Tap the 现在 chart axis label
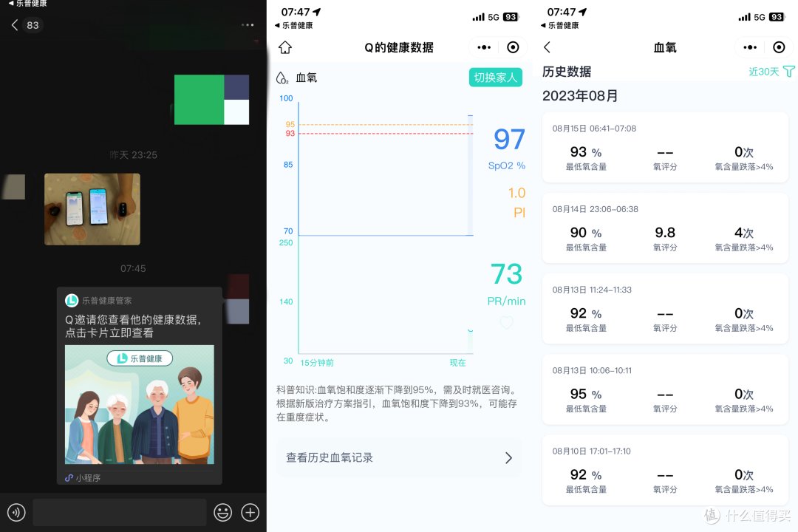Viewport: 798px width, 532px height. (457, 363)
